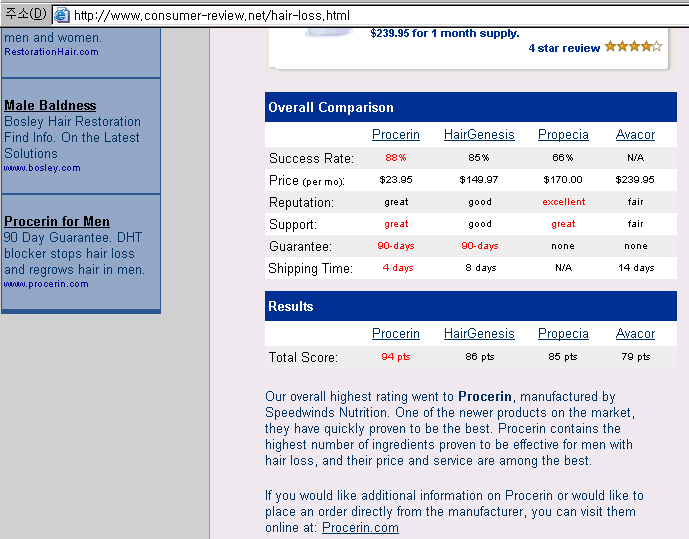Visit the www.bosley.com link
This screenshot has height=539, width=689.
point(42,168)
